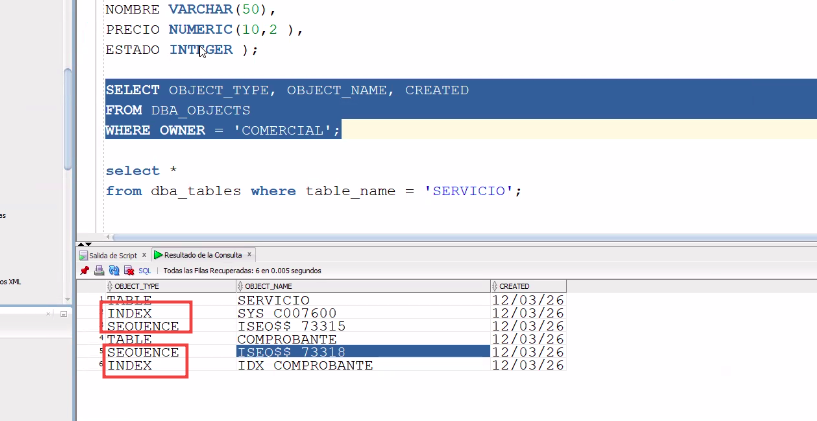Click the pin icon in results toolbar
The image size is (817, 421).
click(x=85, y=270)
